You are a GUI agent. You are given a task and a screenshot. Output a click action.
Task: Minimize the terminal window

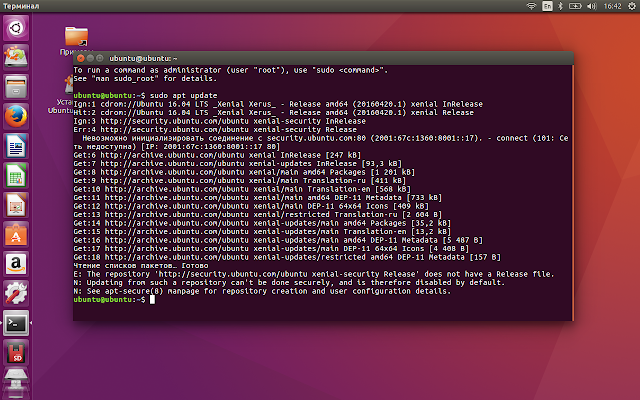[90, 58]
